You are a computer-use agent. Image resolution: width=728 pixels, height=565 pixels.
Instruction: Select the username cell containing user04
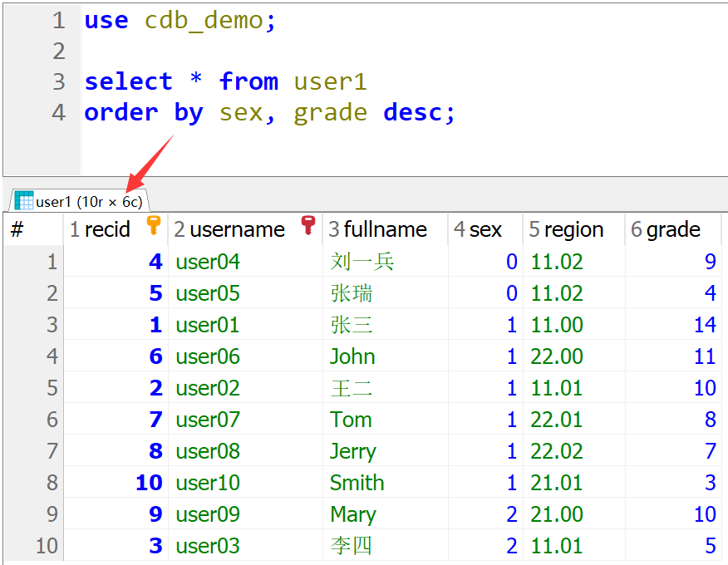click(x=208, y=262)
